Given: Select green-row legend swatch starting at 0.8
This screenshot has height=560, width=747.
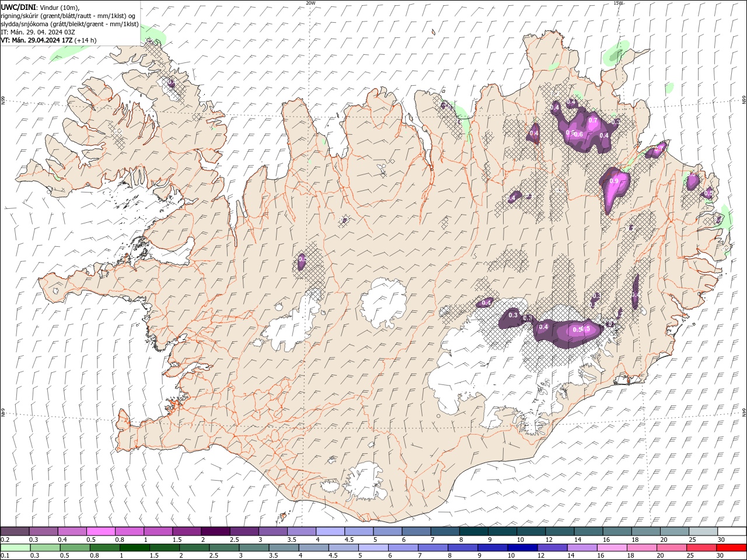Looking at the screenshot, I should pos(104,548).
